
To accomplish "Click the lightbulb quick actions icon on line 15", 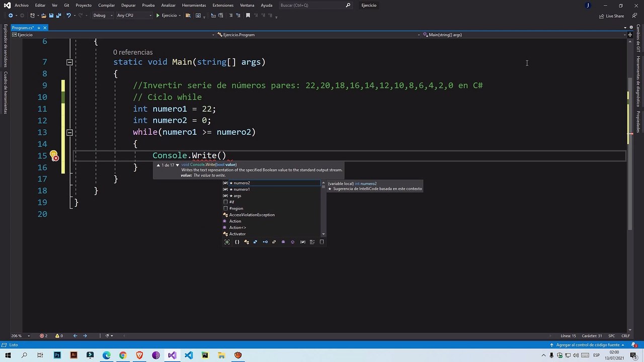I will [53, 154].
